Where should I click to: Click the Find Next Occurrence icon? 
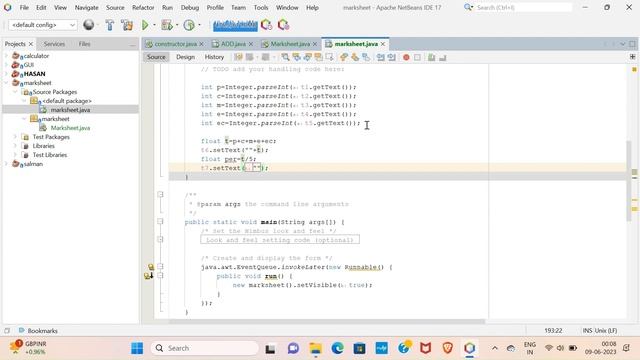tap(307, 57)
